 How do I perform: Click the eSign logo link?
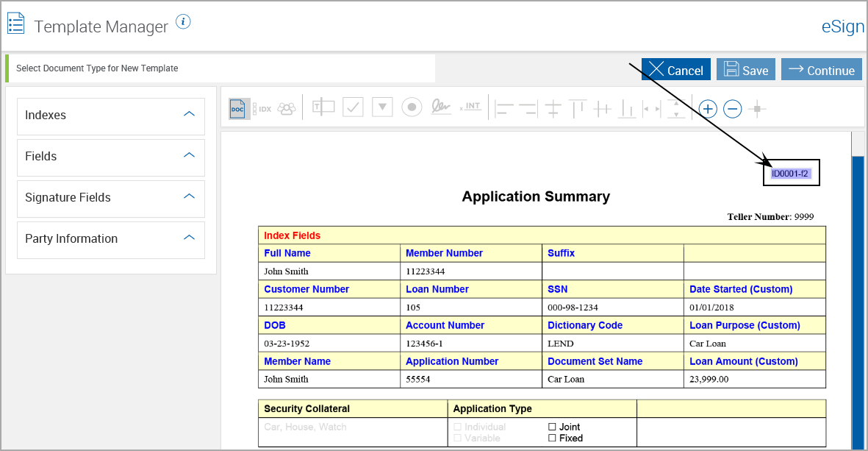(x=842, y=26)
